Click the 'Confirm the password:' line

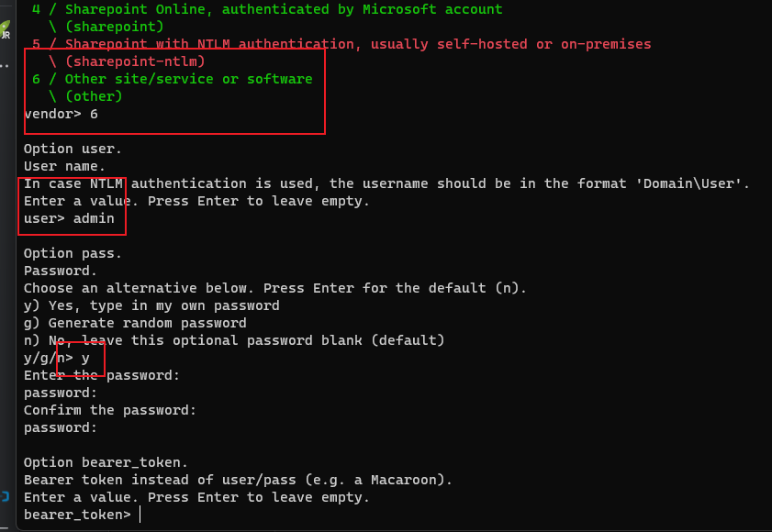coord(110,410)
